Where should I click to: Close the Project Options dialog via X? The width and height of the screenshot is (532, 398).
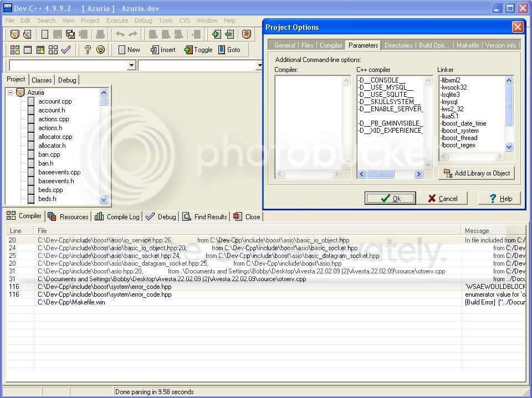click(x=518, y=27)
